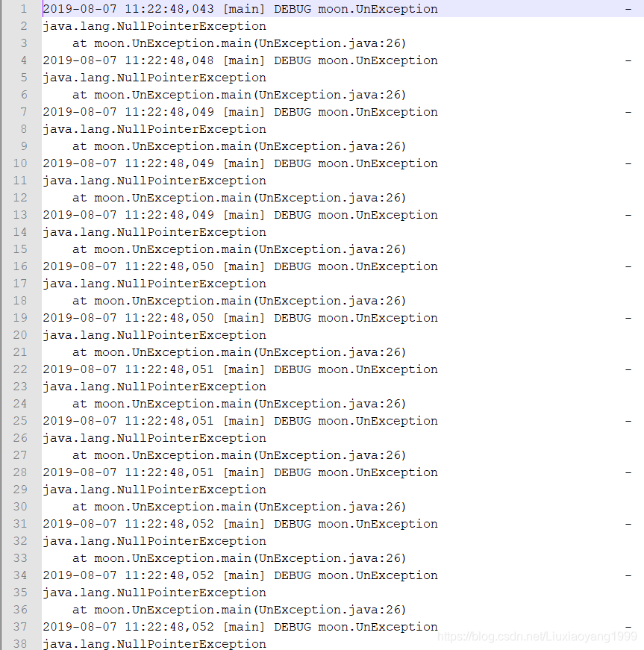Click the [main] label on line 22
Image resolution: width=644 pixels, height=650 pixels.
(x=244, y=369)
